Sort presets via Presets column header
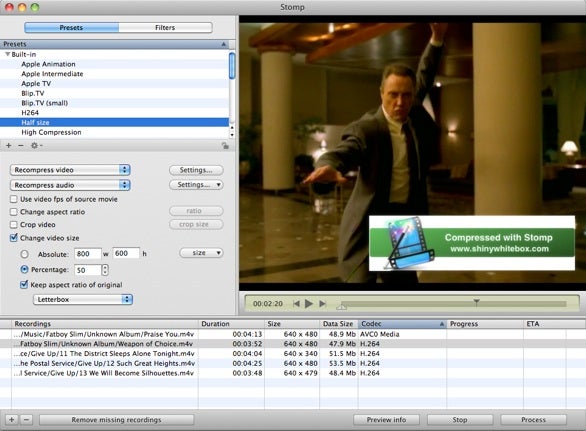Viewport: 586px width, 431px height. [114, 44]
